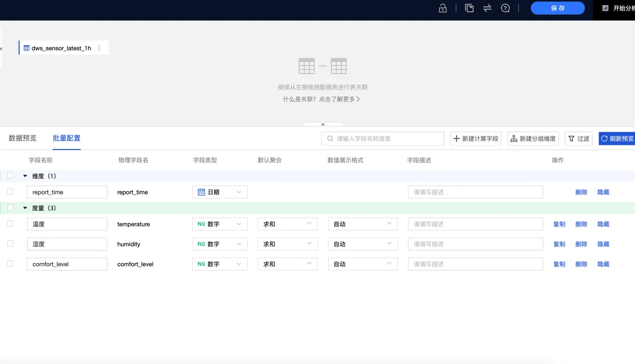Open the 什么是关联？点击了解更多 link
635x364 pixels.
(322, 99)
